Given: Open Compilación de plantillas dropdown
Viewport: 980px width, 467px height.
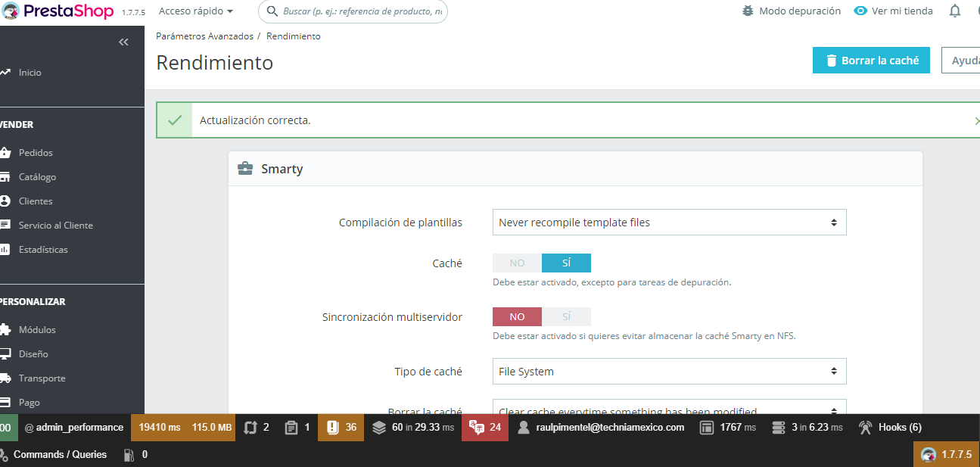Looking at the screenshot, I should click(669, 223).
